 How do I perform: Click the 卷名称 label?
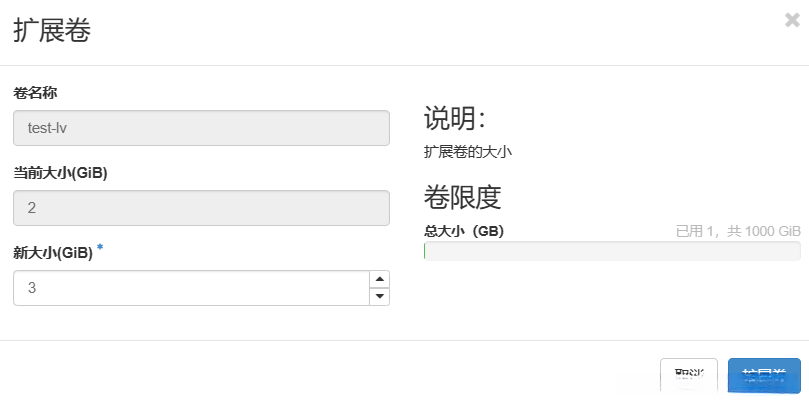click(x=35, y=93)
